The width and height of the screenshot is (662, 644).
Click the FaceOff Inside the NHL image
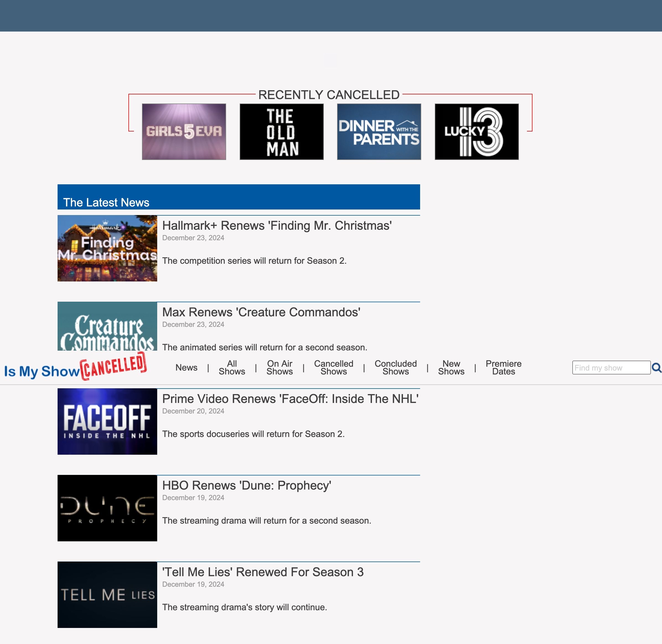pyautogui.click(x=107, y=421)
